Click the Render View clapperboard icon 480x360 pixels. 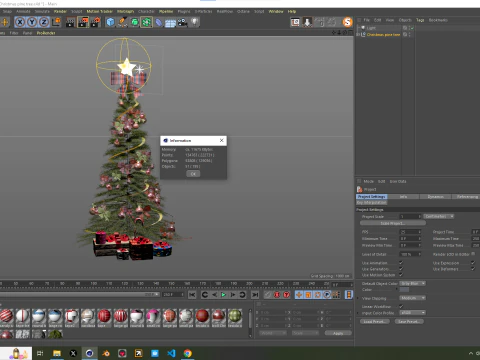70,22
